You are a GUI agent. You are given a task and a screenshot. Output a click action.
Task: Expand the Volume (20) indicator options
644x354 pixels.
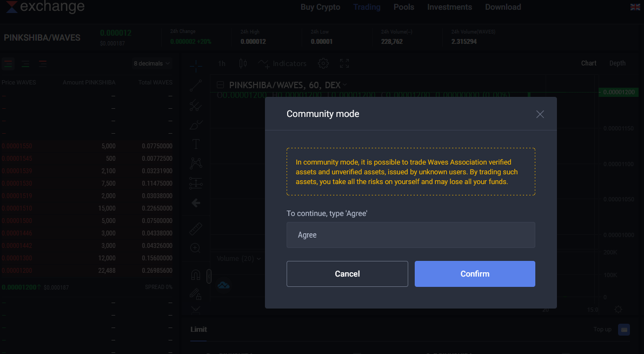click(x=259, y=259)
